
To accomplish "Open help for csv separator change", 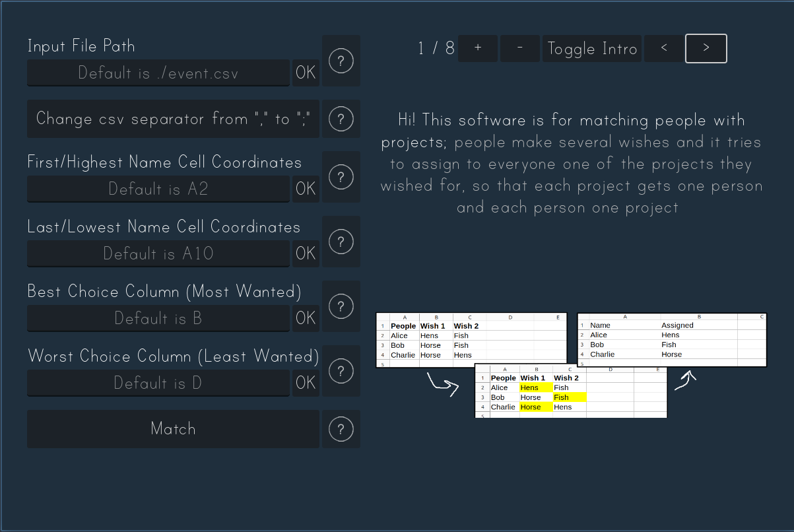I will point(341,119).
